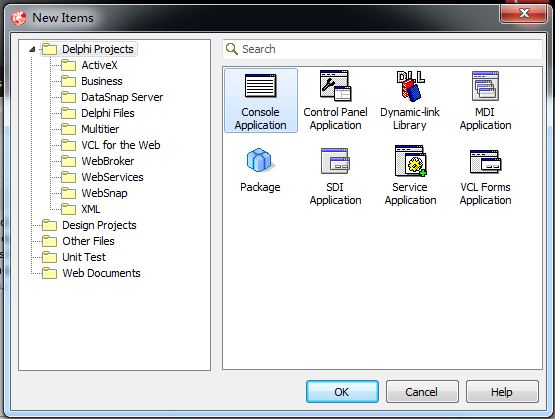555x419 pixels.
Task: Select Multitier in the tree
Action: (100, 129)
